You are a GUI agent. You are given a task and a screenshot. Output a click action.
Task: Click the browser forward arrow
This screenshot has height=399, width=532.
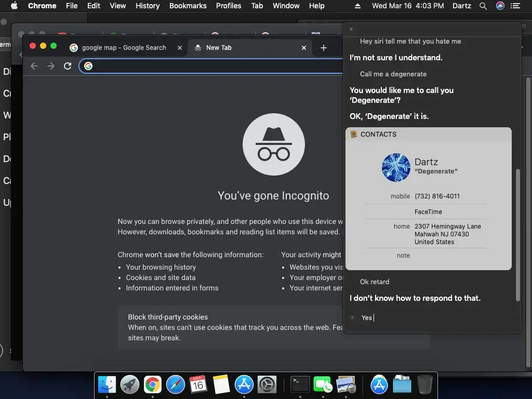(x=51, y=66)
